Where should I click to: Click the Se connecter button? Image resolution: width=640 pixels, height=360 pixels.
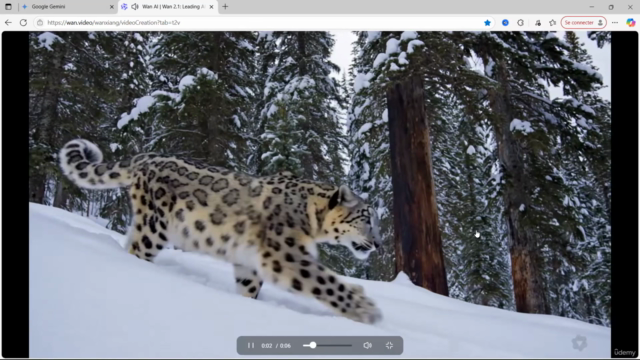point(583,22)
